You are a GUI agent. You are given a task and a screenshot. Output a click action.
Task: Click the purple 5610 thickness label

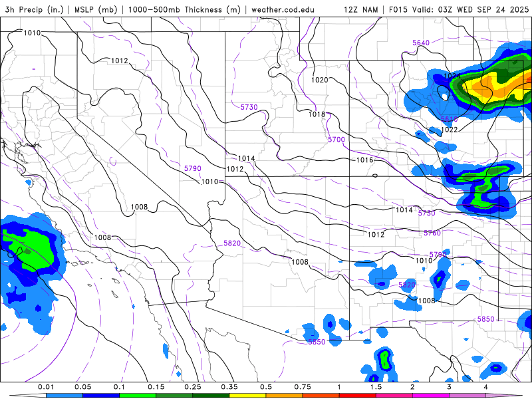click(450, 119)
